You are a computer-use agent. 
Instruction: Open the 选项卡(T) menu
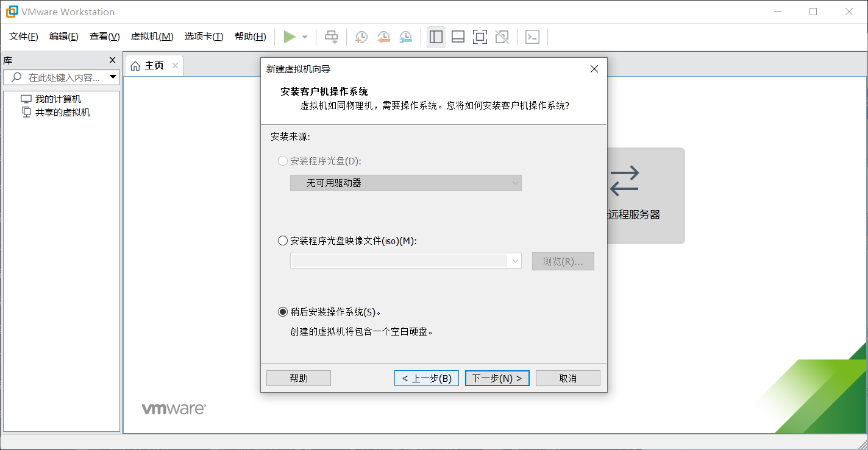point(204,37)
